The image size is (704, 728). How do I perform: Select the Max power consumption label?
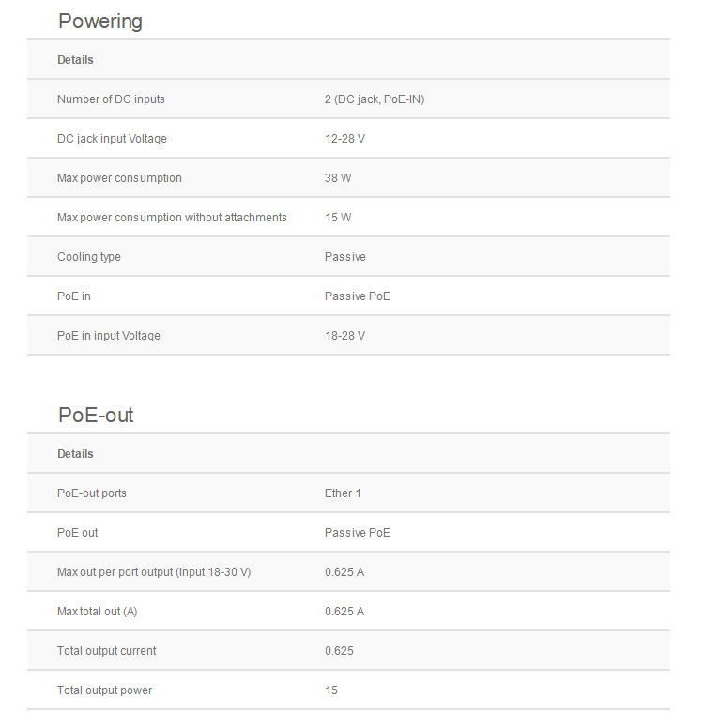pos(119,178)
